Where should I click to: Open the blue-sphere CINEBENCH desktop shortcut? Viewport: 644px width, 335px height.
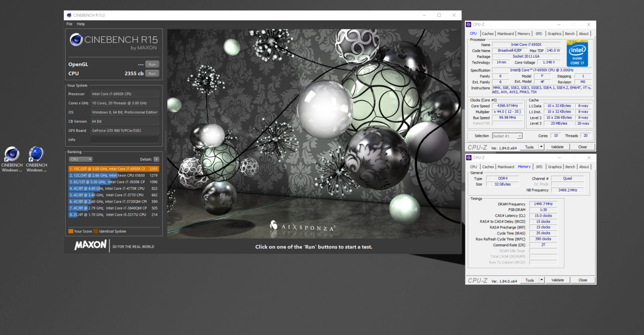pyautogui.click(x=36, y=158)
